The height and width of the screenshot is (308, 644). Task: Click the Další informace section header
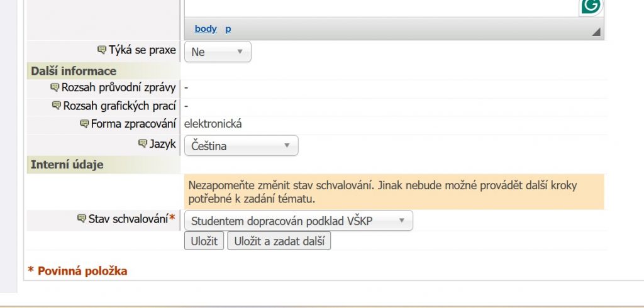click(x=74, y=71)
